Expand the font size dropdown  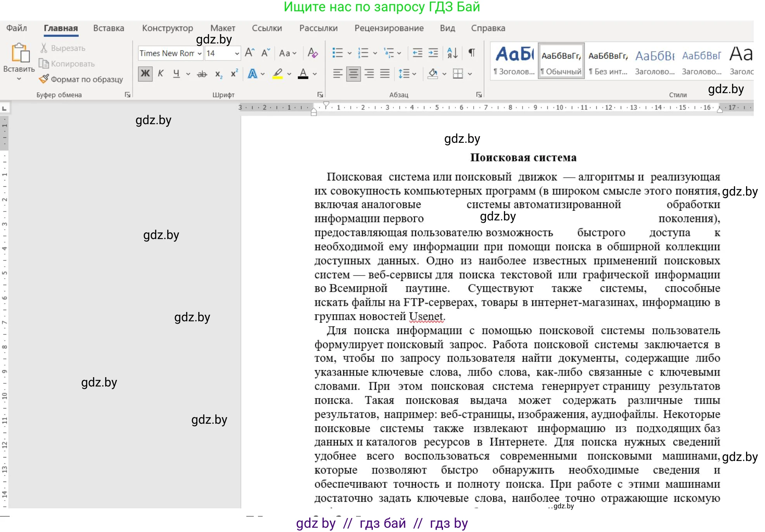tap(237, 53)
